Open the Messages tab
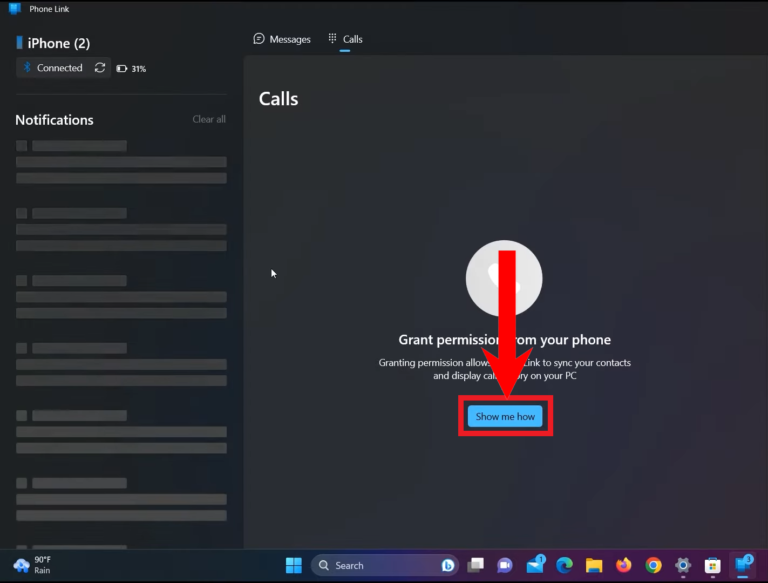 pyautogui.click(x=282, y=39)
